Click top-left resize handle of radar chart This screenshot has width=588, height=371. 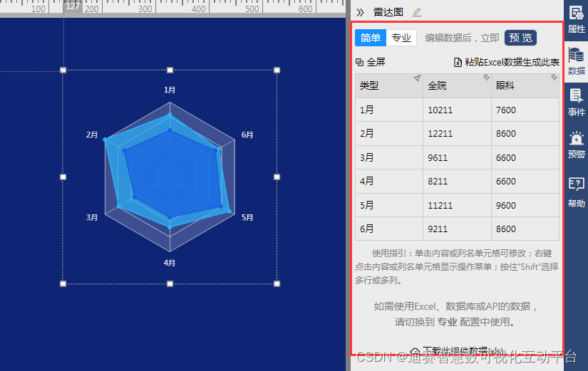(63, 70)
